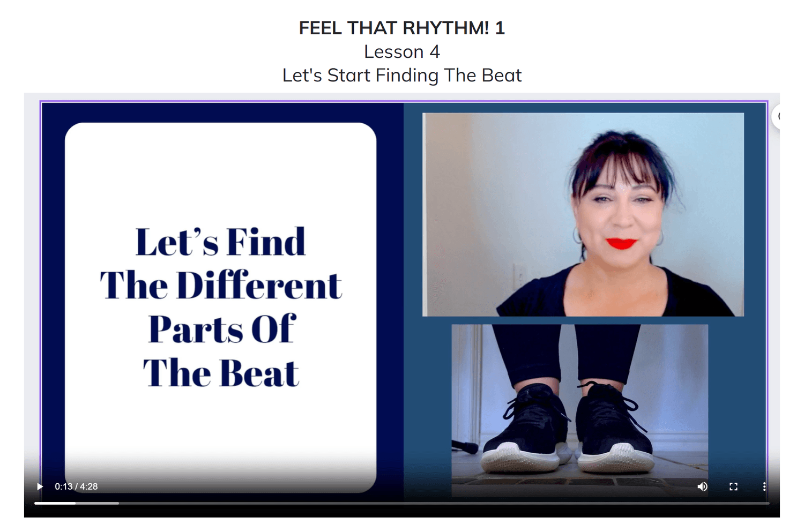Viewport: 804px width, 532px height.
Task: Click the instructor's face camera view
Action: [x=583, y=214]
